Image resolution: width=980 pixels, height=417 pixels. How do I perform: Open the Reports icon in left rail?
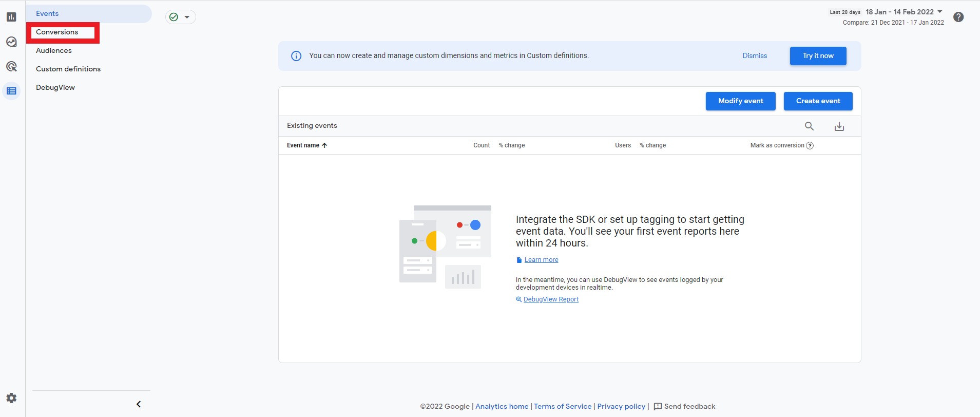pyautogui.click(x=11, y=17)
